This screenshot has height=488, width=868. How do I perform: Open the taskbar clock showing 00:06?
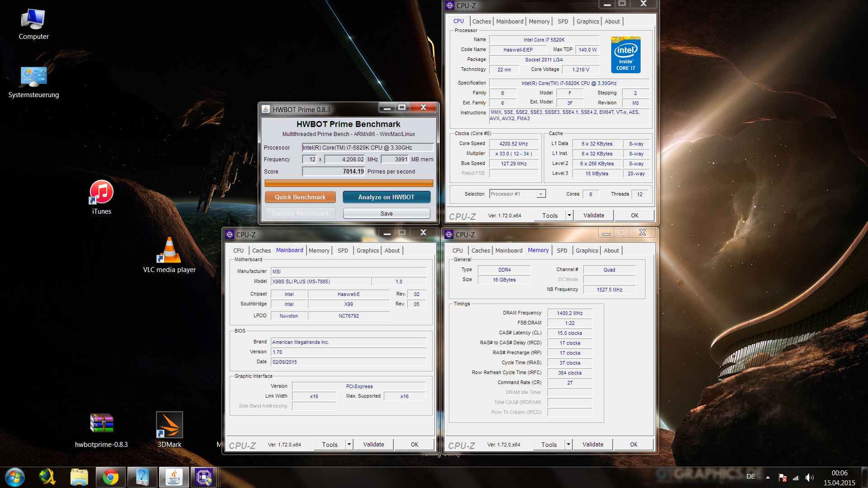[x=839, y=478]
